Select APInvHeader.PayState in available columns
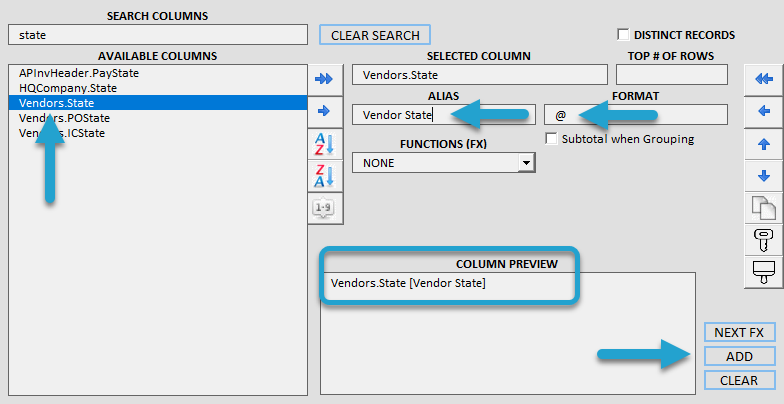Viewport: 784px width, 404px height. 158,73
